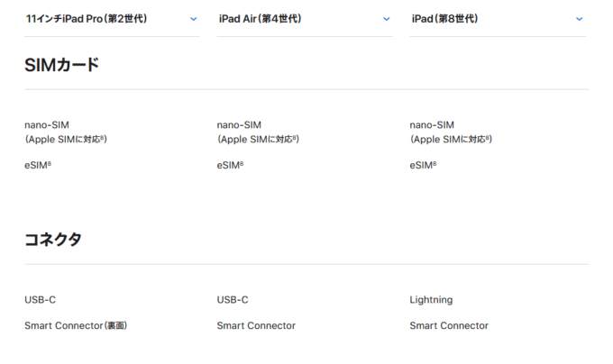Click nano-SIM in the iPad Air column
This screenshot has height=364, width=613.
[x=239, y=125]
